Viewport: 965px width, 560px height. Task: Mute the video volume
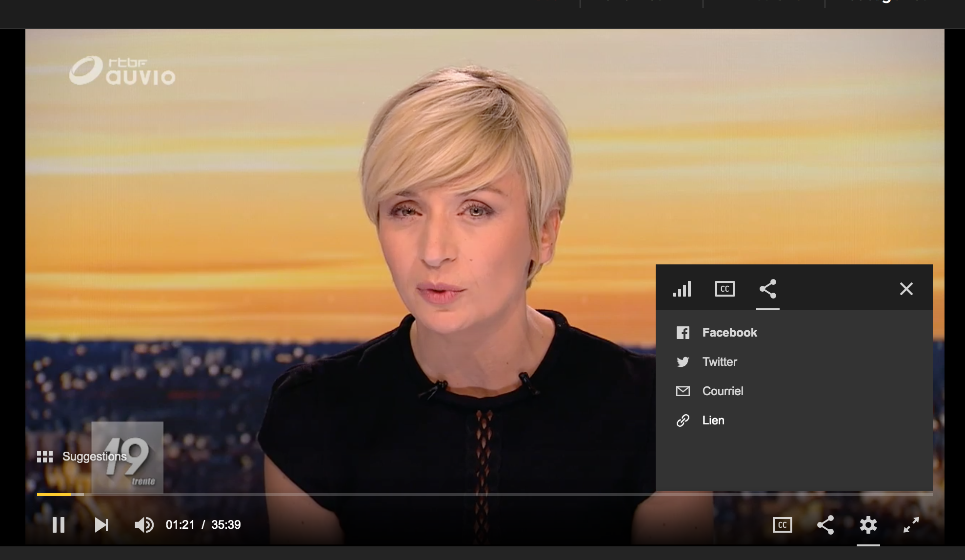pyautogui.click(x=143, y=525)
